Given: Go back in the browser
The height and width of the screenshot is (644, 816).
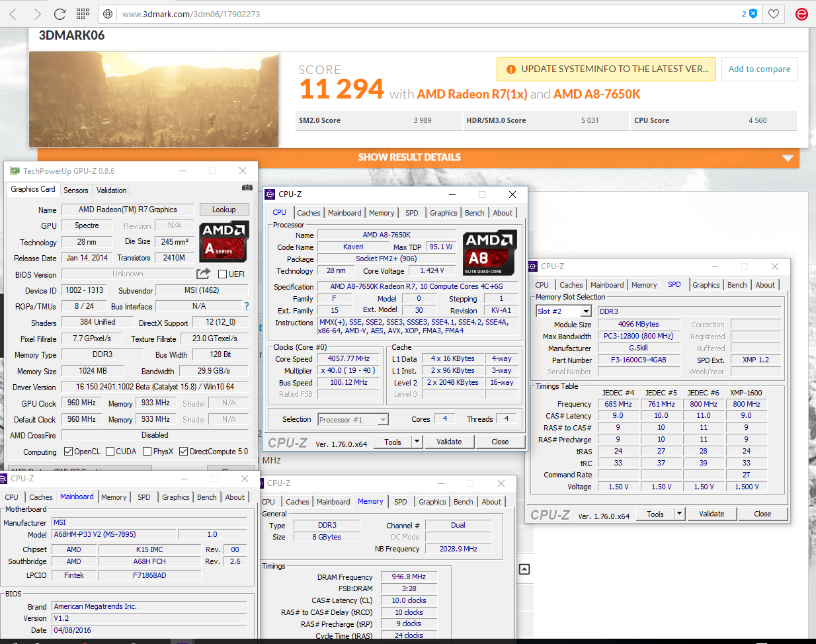Looking at the screenshot, I should click(x=13, y=14).
